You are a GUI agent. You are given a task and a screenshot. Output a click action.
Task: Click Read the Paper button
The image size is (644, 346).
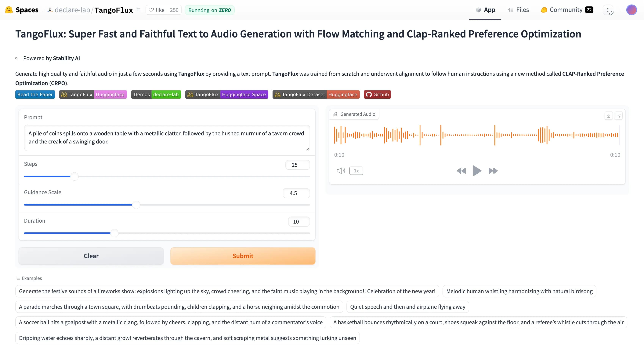[x=35, y=94]
